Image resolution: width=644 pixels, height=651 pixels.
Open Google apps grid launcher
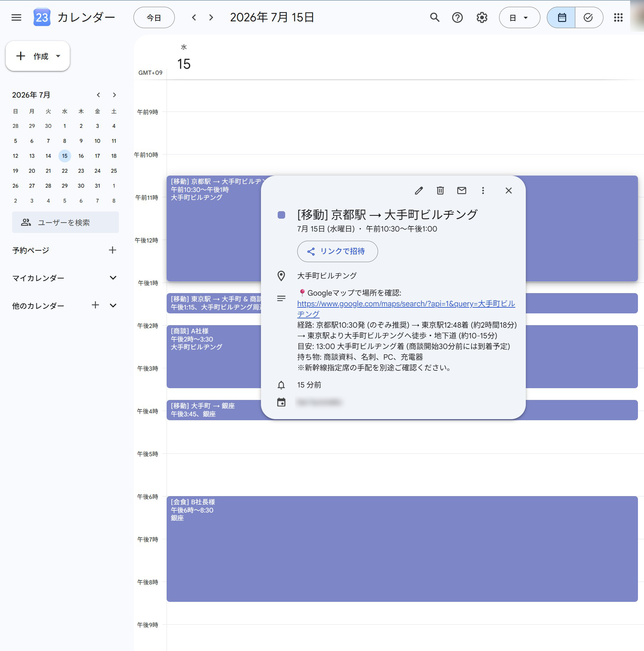(x=618, y=17)
